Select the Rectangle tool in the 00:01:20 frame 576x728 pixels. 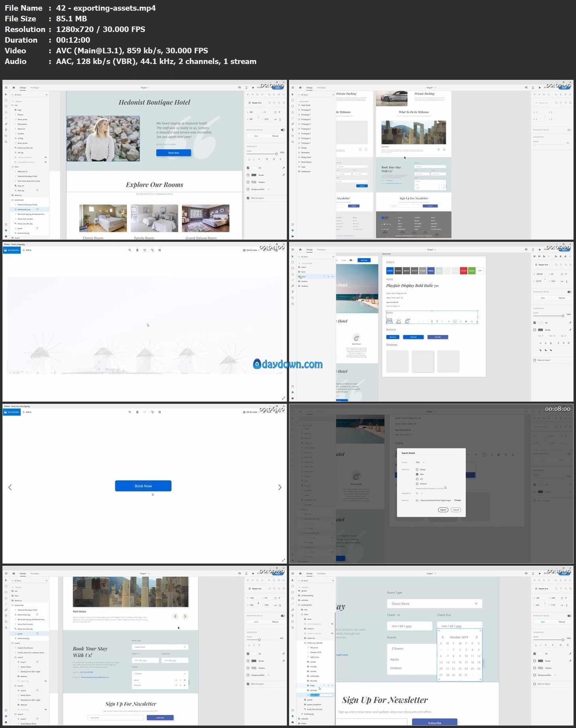coord(6,100)
